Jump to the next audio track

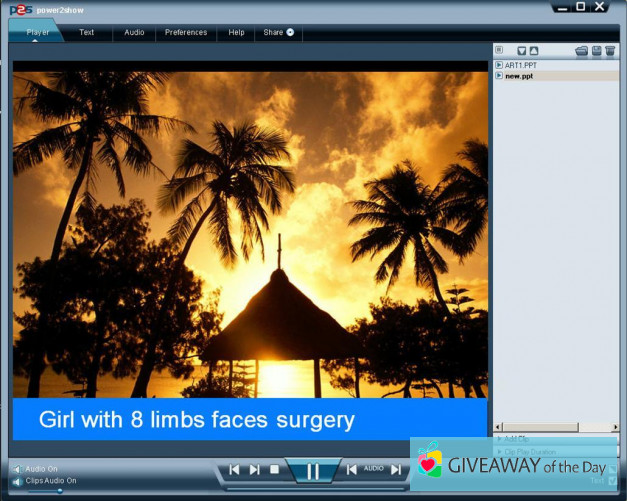click(x=396, y=469)
